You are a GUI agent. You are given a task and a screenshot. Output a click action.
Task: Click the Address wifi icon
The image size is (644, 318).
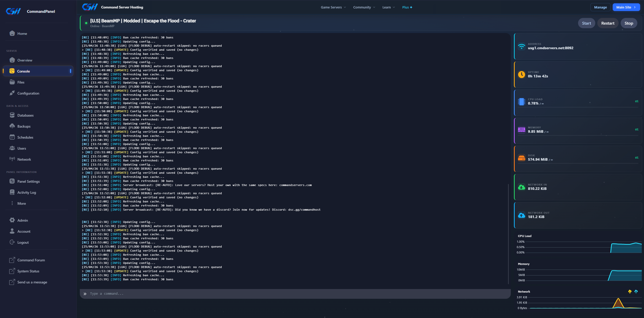(521, 46)
